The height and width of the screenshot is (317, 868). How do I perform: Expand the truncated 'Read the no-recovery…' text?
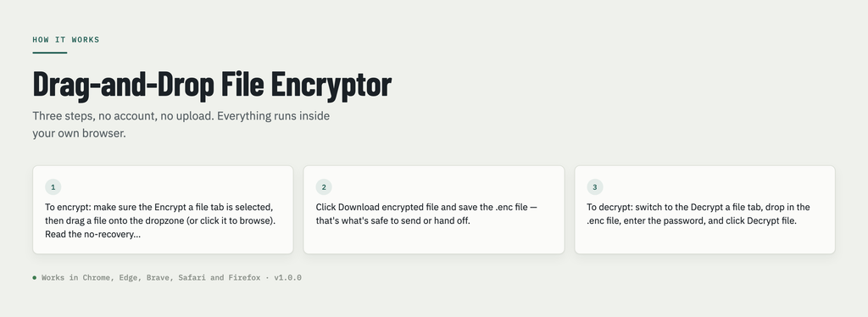click(93, 234)
